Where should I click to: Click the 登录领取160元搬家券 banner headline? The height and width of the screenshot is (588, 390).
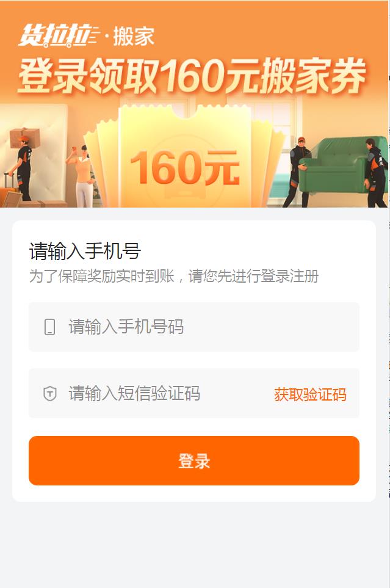point(192,76)
